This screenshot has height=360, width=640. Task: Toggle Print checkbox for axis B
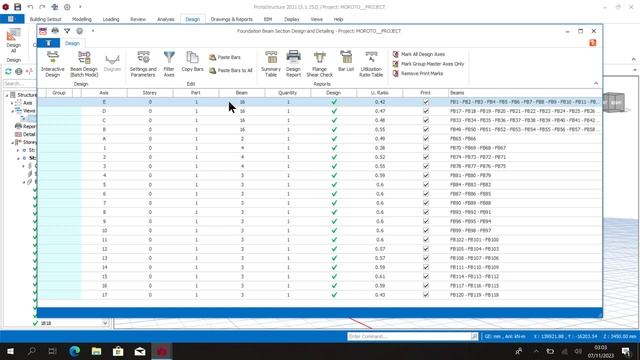426,129
